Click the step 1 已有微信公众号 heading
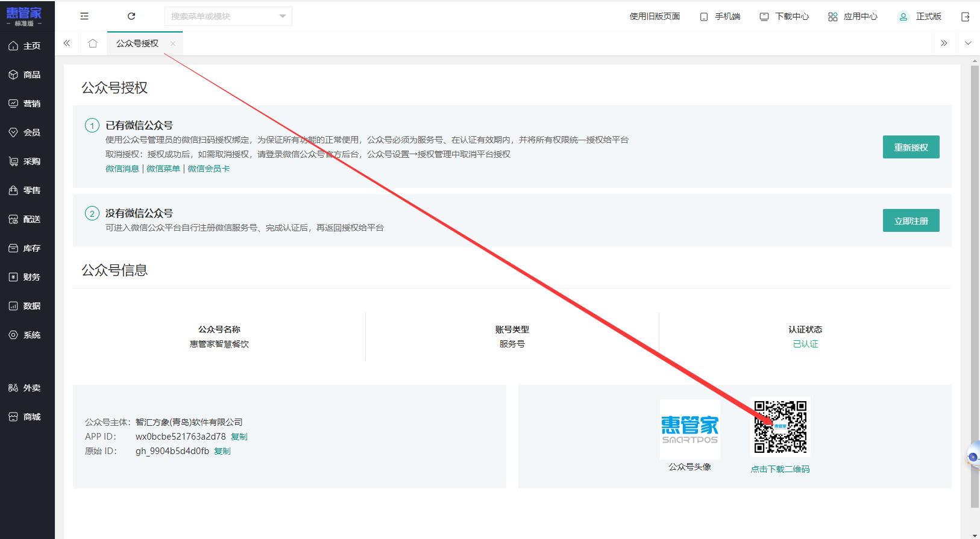Viewport: 980px width, 539px height. 139,125
